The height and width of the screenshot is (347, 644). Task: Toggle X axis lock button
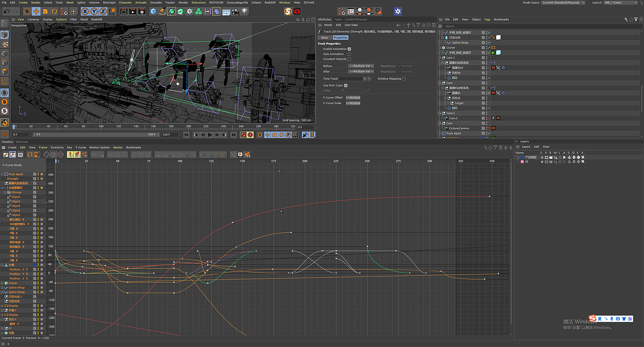coord(85,11)
